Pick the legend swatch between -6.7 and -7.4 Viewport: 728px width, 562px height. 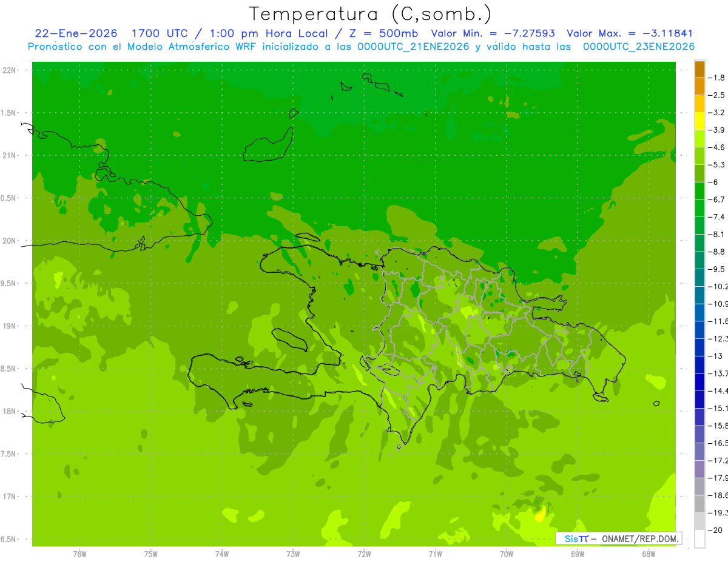click(x=699, y=208)
